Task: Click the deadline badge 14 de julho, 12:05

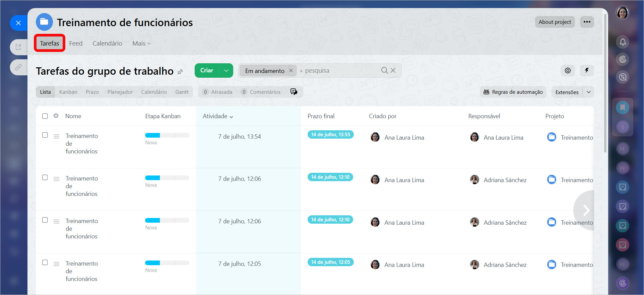Action: tap(330, 262)
